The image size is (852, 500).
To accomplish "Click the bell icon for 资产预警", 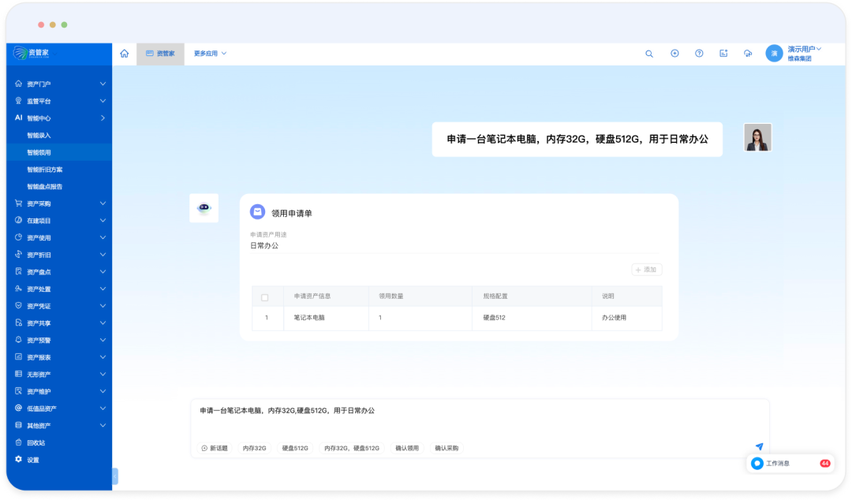I will 18,340.
